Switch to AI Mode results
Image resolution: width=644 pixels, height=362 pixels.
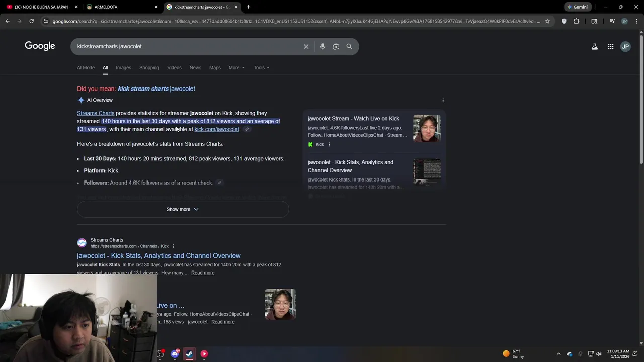pos(86,68)
